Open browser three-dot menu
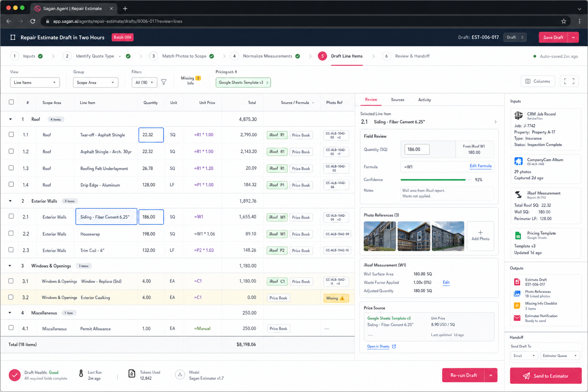Viewport: 588px width, 392px height. click(x=580, y=21)
